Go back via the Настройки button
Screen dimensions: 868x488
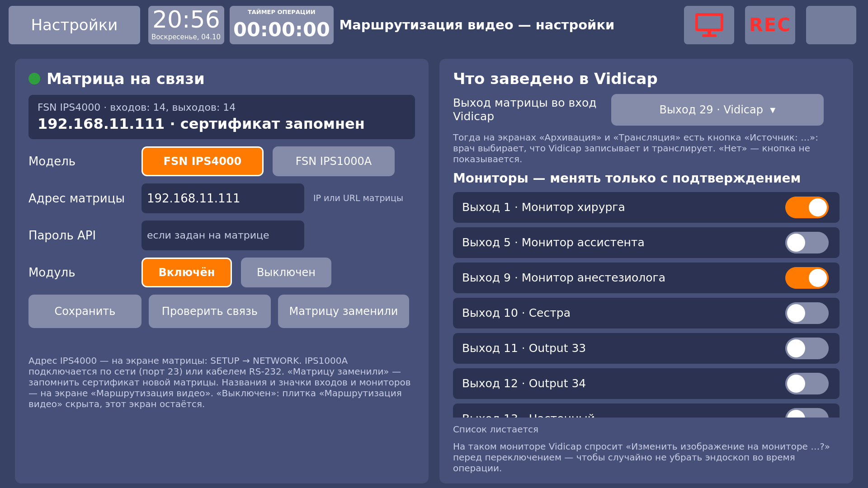[x=74, y=25]
